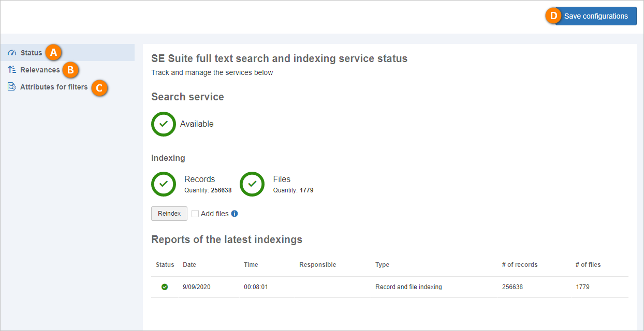The image size is (644, 331).
Task: Click the Indexing subheading
Action: pyautogui.click(x=168, y=158)
